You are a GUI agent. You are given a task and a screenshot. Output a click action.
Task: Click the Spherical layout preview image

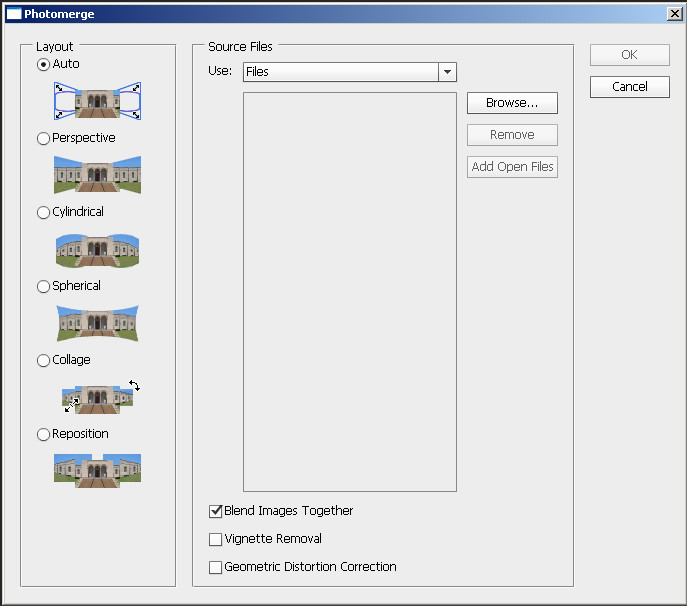coord(97,323)
